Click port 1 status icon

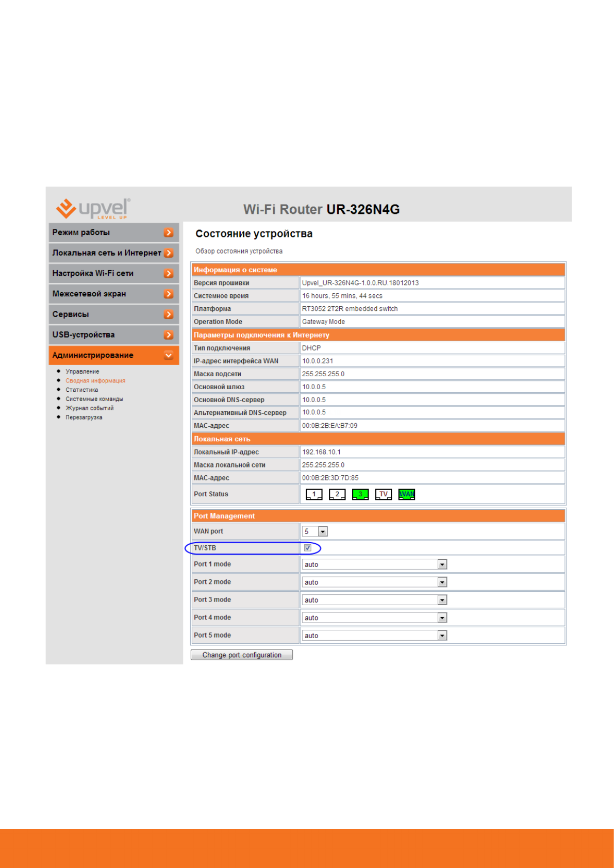[314, 494]
